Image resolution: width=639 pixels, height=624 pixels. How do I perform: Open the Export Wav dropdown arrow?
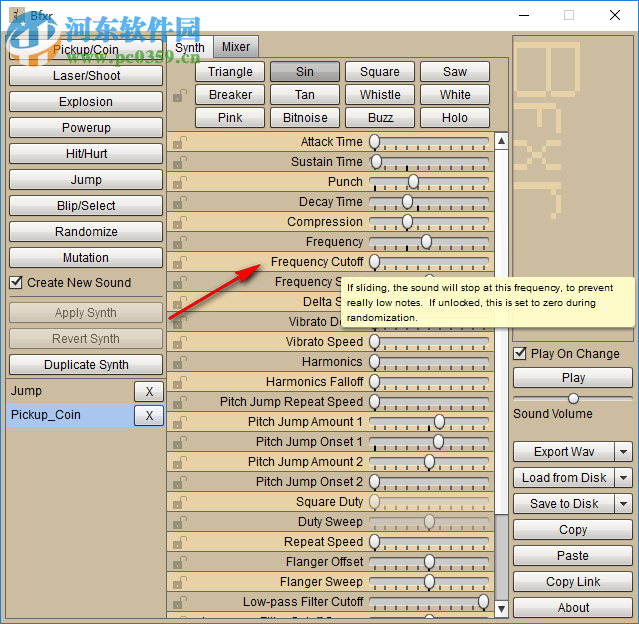pyautogui.click(x=623, y=452)
